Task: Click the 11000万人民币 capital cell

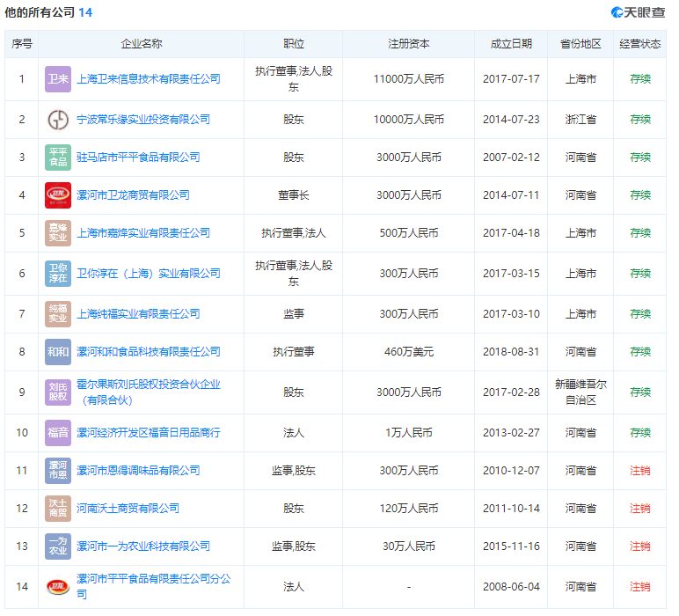Action: (409, 79)
